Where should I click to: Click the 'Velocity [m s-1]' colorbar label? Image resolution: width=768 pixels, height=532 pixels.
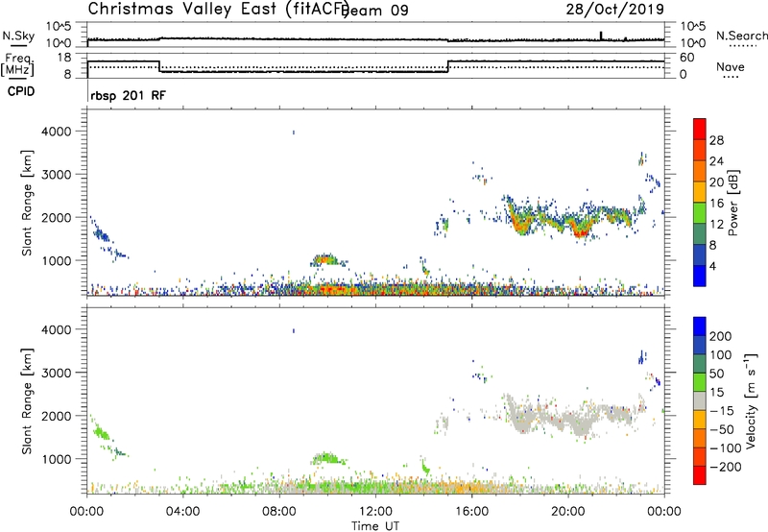tap(751, 400)
